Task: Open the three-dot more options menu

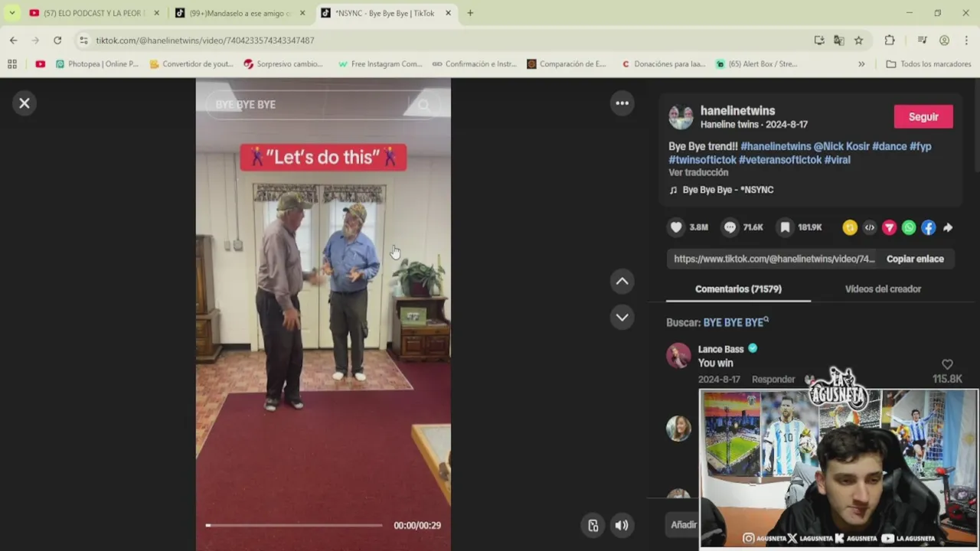Action: pyautogui.click(x=622, y=103)
